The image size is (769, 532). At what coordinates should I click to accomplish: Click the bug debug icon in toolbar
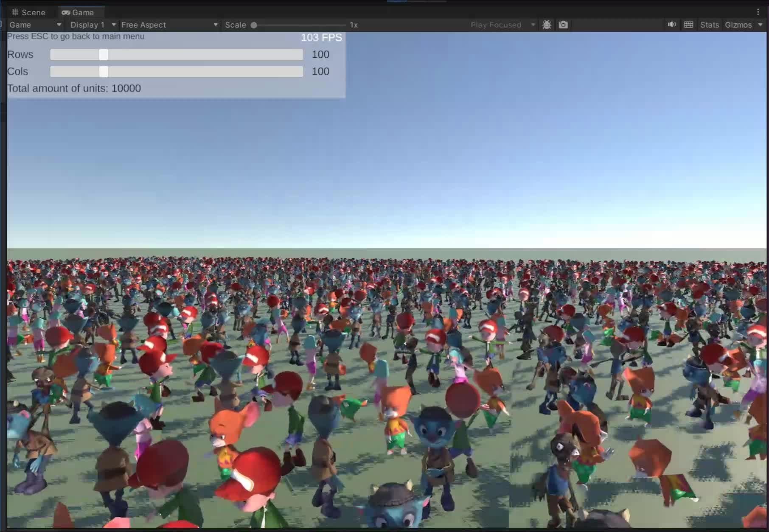tap(547, 25)
